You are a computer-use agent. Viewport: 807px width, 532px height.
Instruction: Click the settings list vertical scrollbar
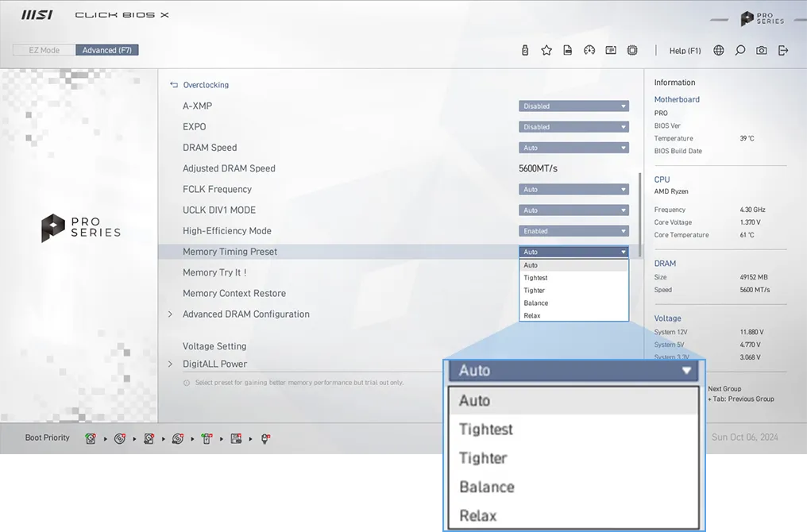click(639, 214)
